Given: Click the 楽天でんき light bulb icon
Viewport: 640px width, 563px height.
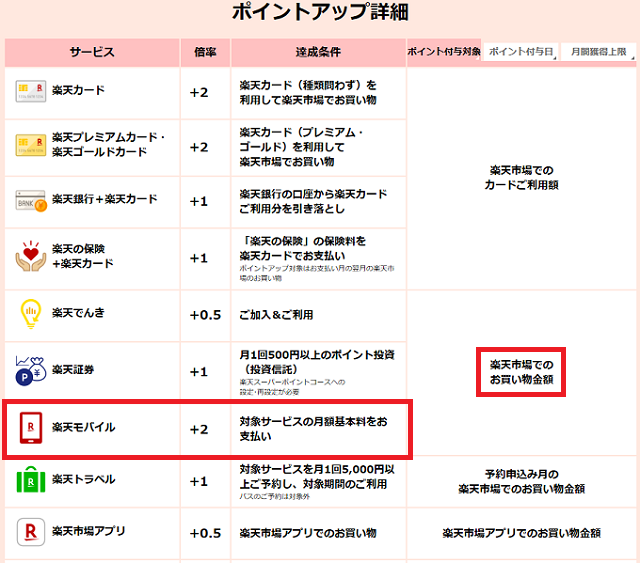Looking at the screenshot, I should (31, 313).
